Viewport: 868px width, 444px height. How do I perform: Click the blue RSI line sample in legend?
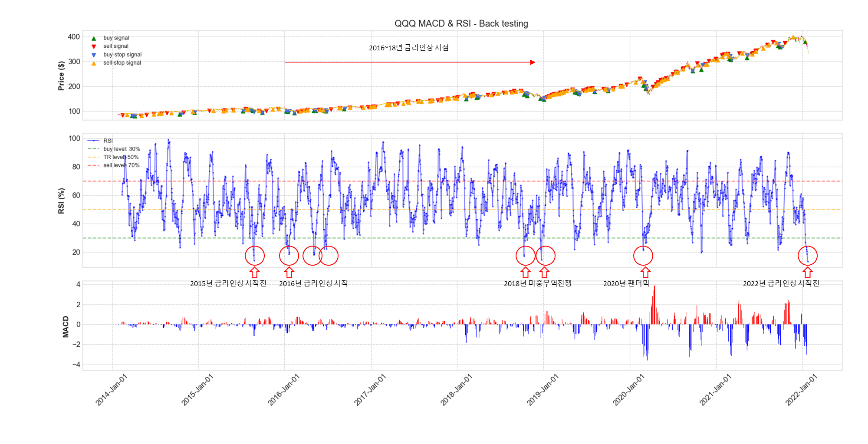tap(94, 141)
